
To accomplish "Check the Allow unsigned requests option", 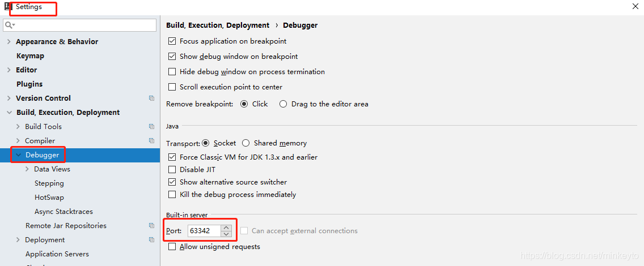I will (x=172, y=247).
